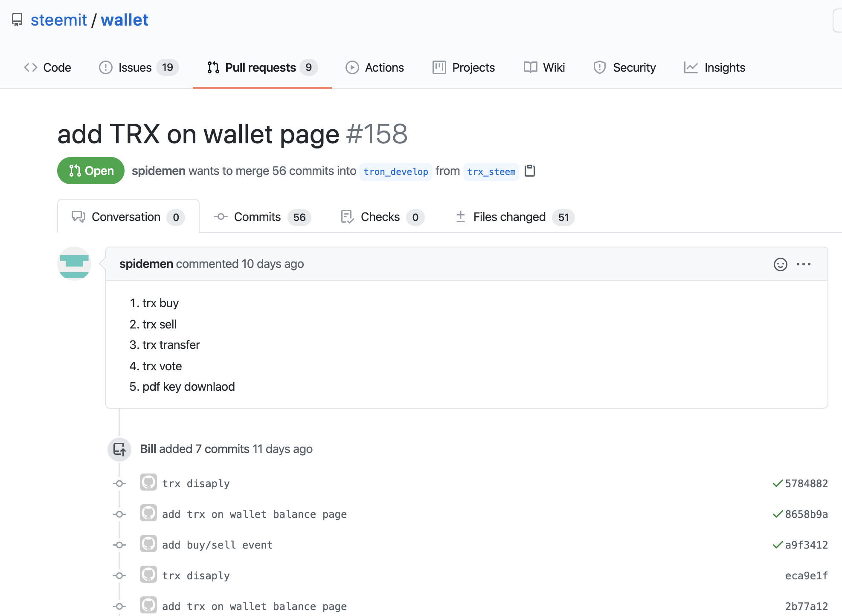842x616 pixels.
Task: Click spidemen's avatar thumbnail
Action: click(74, 264)
